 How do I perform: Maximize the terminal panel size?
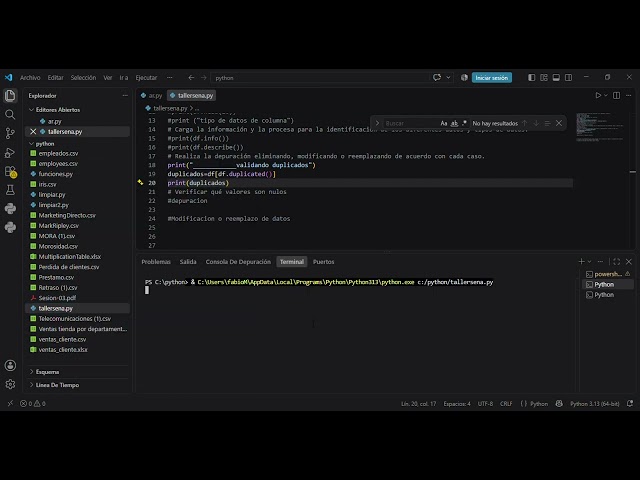coord(617,262)
